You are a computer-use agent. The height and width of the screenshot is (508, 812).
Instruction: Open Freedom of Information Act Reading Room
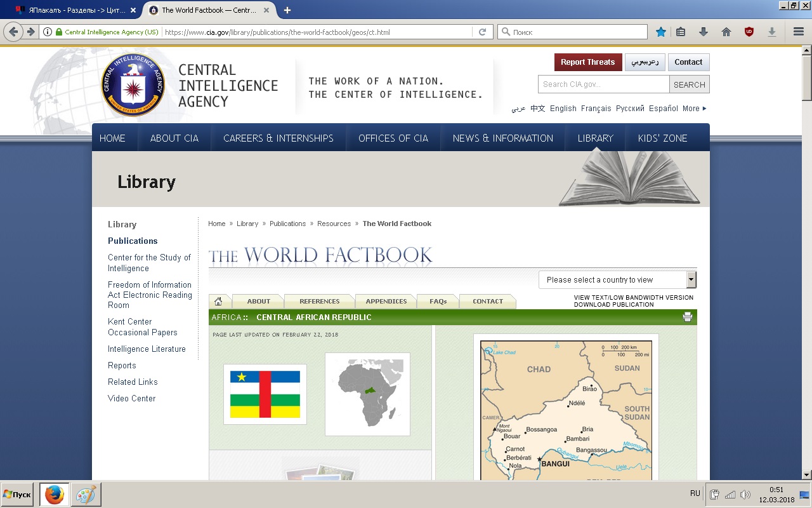(150, 295)
